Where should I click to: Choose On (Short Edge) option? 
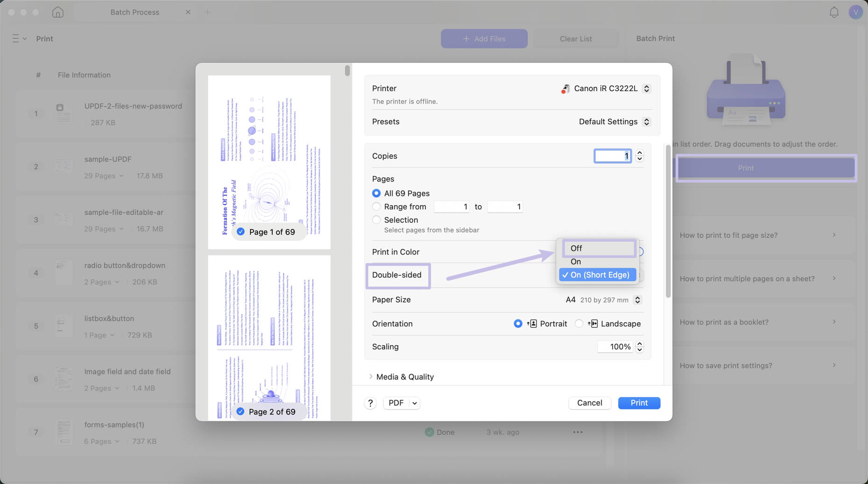point(598,275)
